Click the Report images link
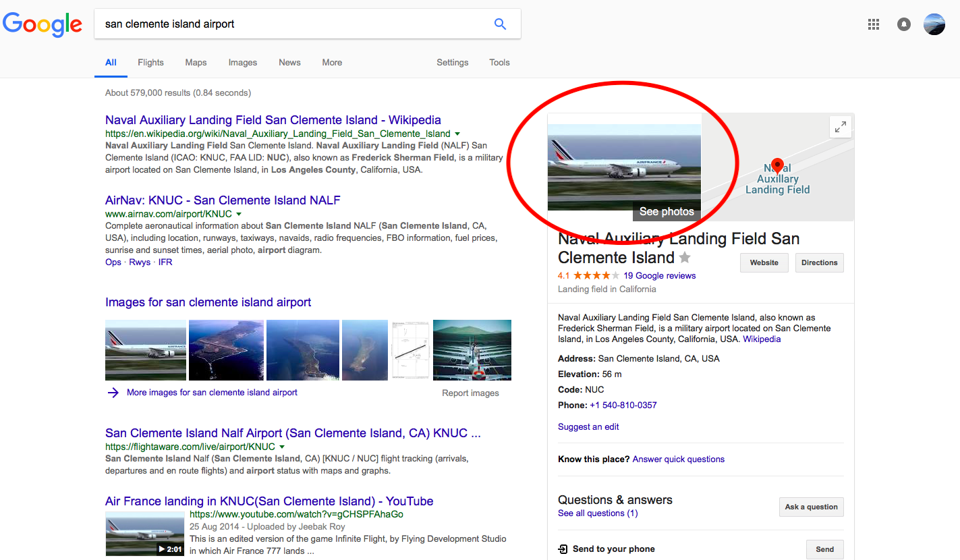Screen dimensions: 960x560 point(470,393)
